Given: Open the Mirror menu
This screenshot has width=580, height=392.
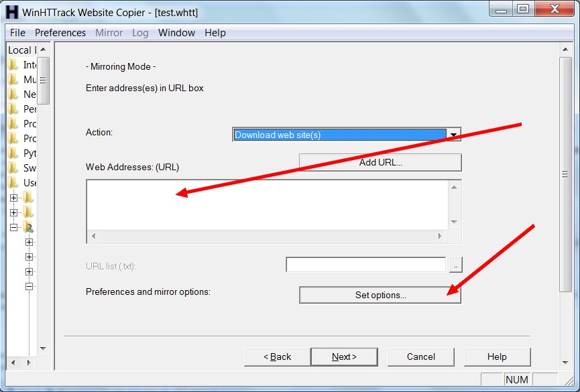Looking at the screenshot, I should point(109,33).
